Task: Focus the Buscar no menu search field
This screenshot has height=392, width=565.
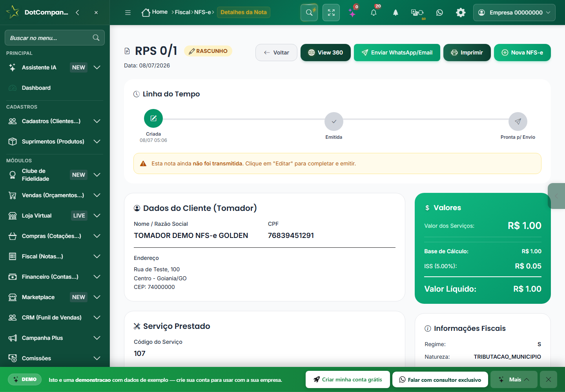Action: tap(55, 38)
